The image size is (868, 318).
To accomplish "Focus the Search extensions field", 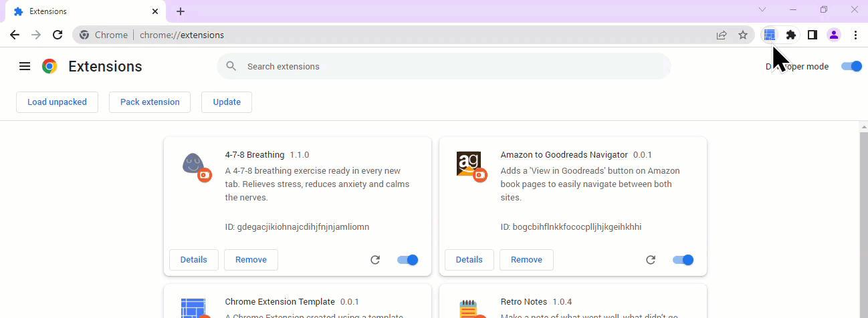I will pos(444,66).
